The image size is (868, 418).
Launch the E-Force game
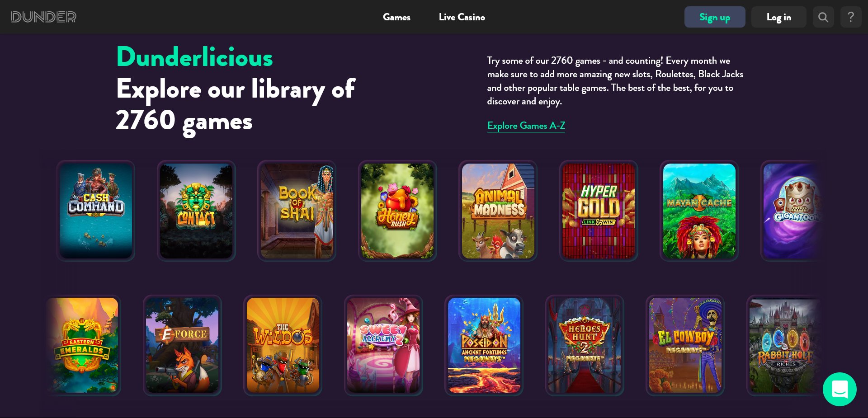coord(182,345)
